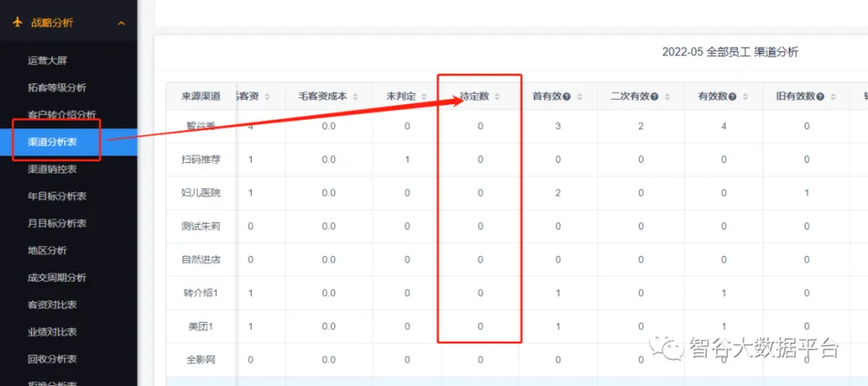The width and height of the screenshot is (868, 386).
Task: Click the airplane icon beside 战略分析
Action: point(17,23)
